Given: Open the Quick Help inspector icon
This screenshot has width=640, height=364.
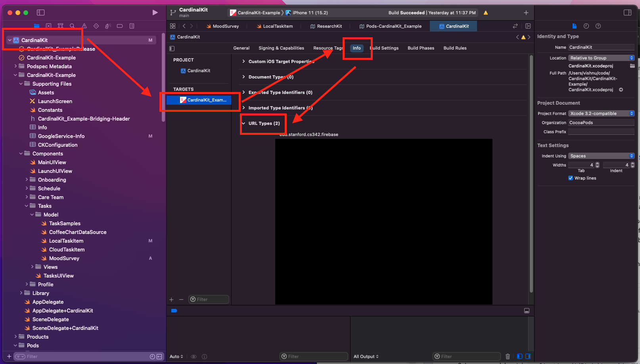Looking at the screenshot, I should pyautogui.click(x=598, y=26).
